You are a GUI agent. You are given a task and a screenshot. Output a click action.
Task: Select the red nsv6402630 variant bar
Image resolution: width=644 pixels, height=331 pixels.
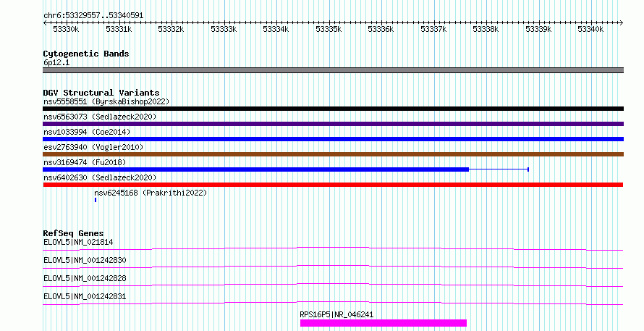(x=333, y=185)
